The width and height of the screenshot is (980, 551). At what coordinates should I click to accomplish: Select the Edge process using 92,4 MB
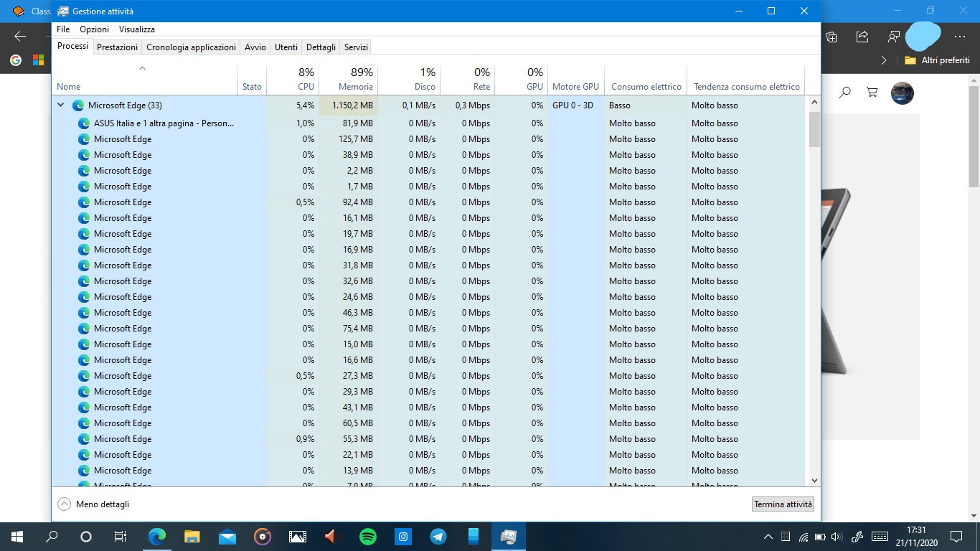click(x=428, y=202)
